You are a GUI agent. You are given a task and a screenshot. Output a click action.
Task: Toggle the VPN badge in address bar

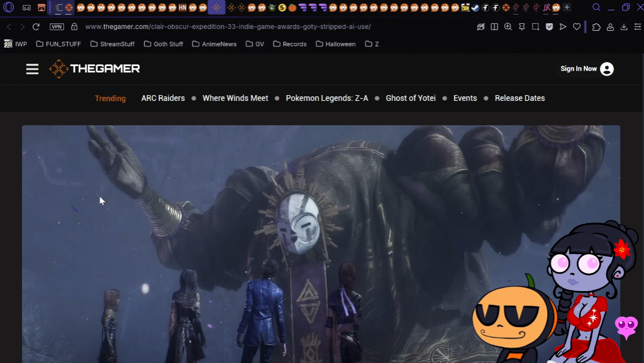tap(57, 27)
